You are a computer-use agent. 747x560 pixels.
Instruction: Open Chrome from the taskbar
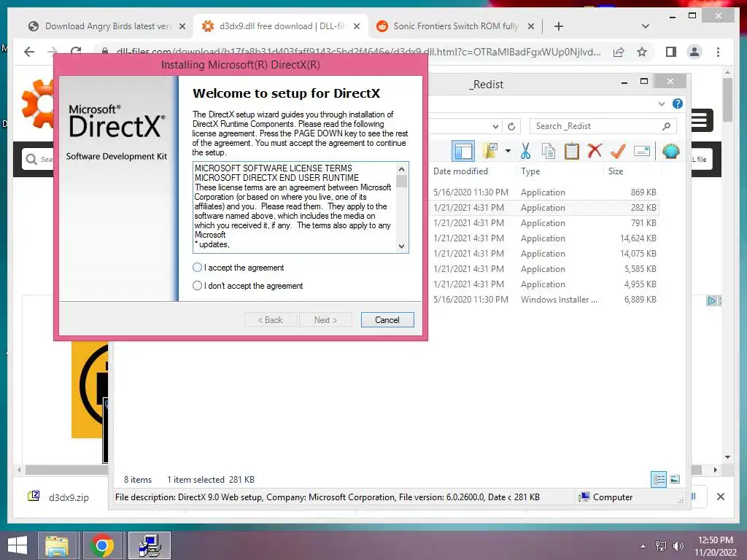101,545
